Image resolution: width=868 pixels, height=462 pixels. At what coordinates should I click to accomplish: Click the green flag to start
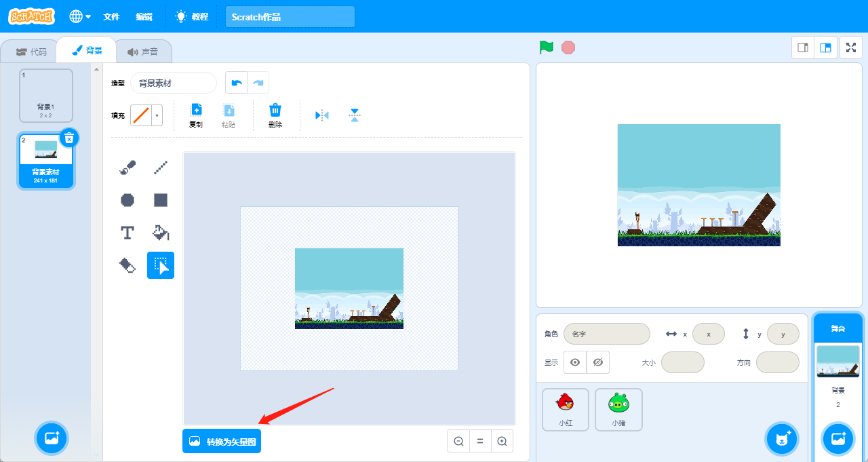tap(547, 47)
